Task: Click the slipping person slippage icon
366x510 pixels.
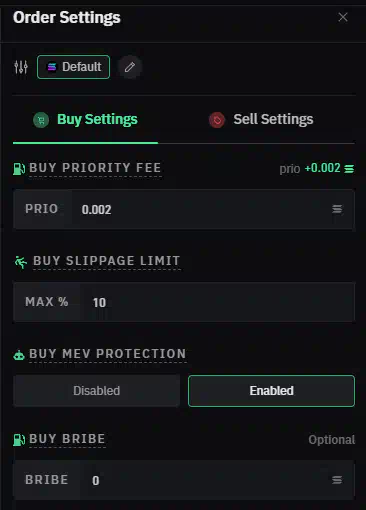Action: point(21,262)
